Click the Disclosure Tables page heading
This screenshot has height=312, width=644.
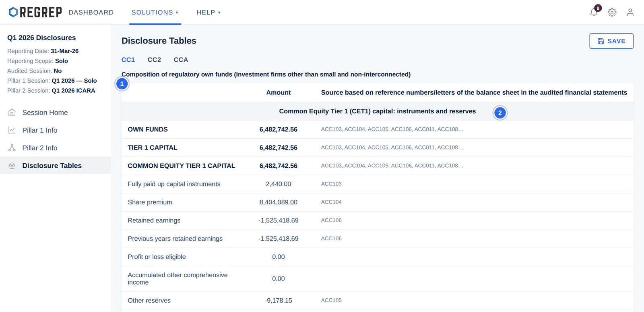coord(159,41)
